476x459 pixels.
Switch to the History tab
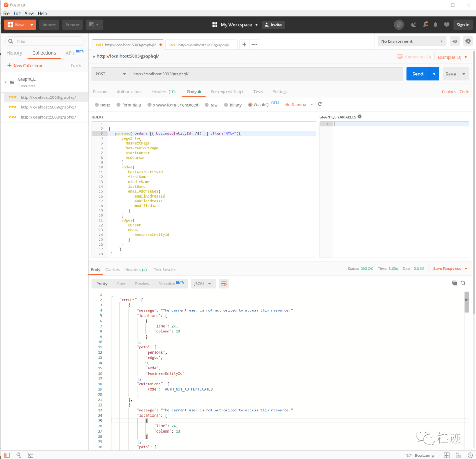coord(14,53)
